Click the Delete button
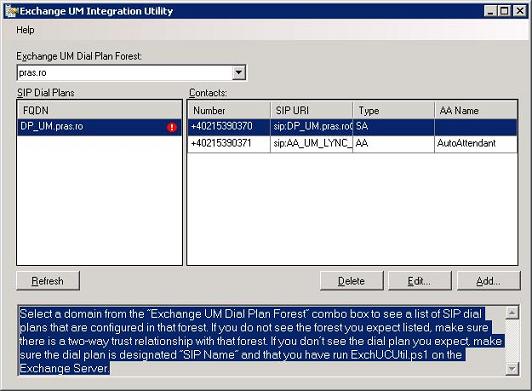Screen dimensions: 532x391 pos(352,281)
